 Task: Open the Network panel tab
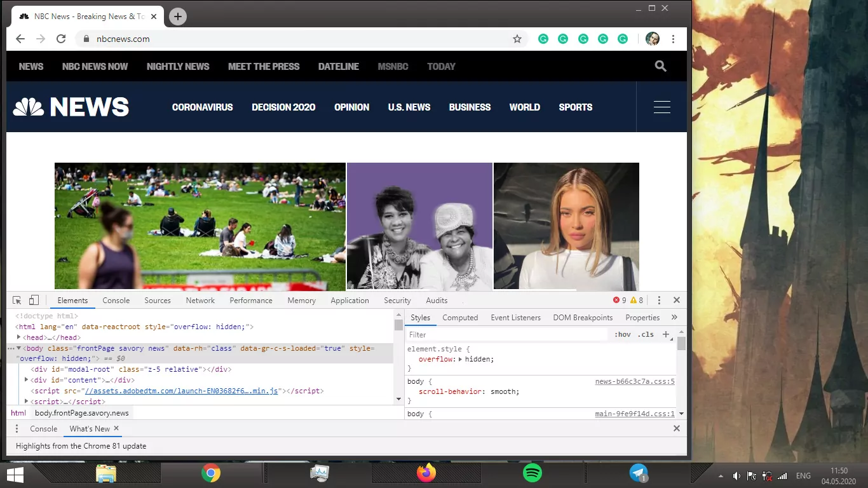tap(200, 301)
